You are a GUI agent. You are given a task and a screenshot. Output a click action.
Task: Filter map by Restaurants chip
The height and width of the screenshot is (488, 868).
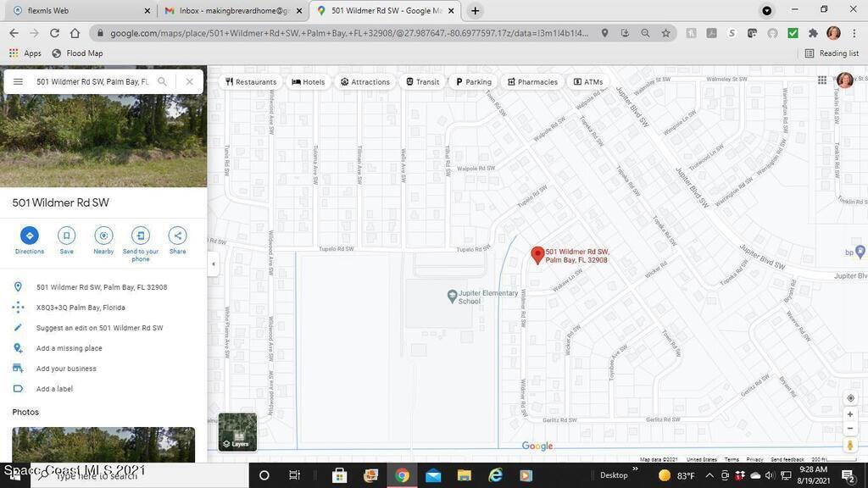251,82
